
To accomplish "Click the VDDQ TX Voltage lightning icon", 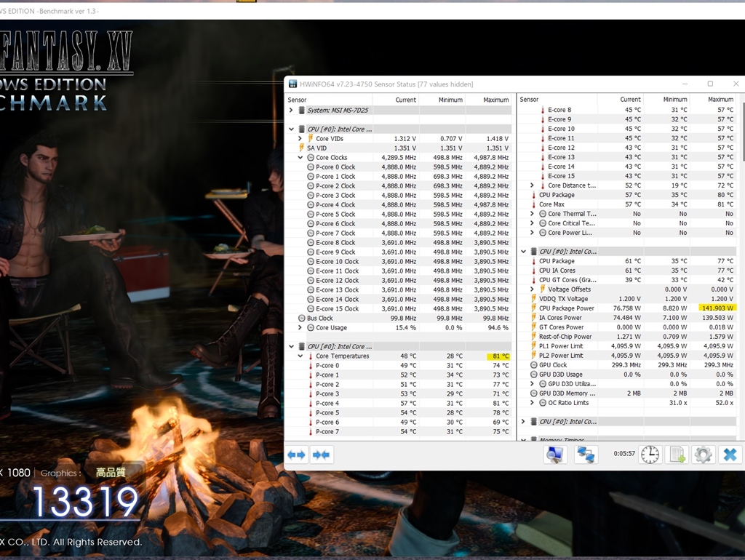I will [533, 299].
